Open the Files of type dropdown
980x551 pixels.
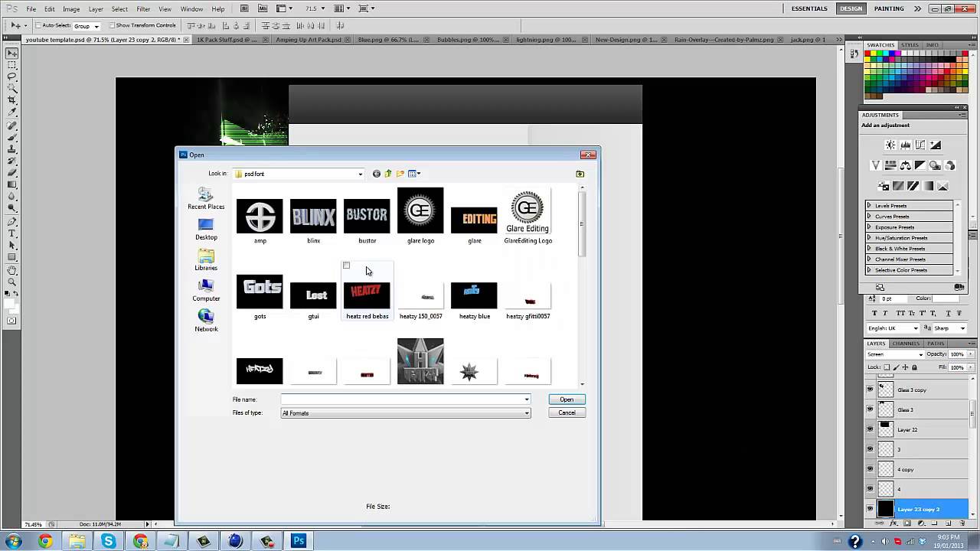[x=527, y=413]
